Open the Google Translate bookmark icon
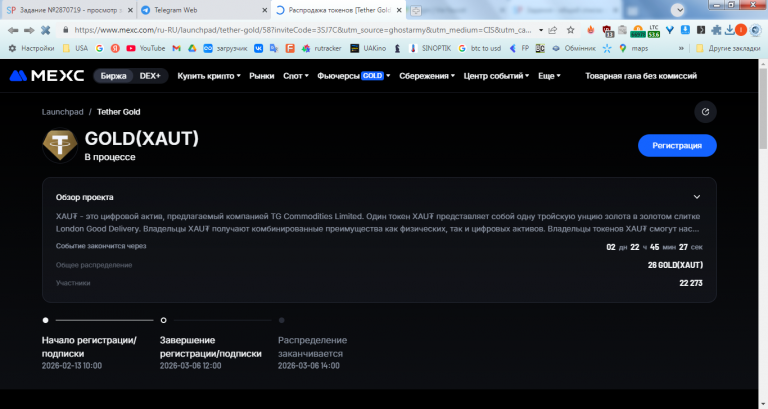The height and width of the screenshot is (409, 768). pyautogui.click(x=274, y=48)
